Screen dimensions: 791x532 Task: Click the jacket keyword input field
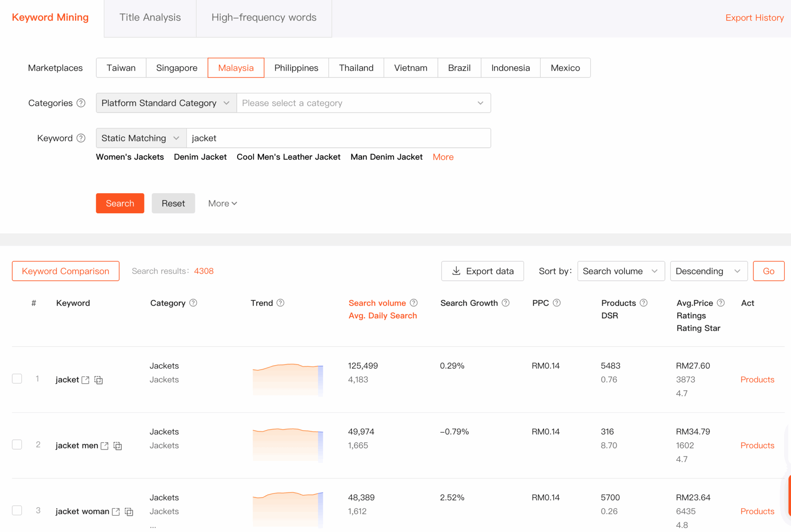339,138
